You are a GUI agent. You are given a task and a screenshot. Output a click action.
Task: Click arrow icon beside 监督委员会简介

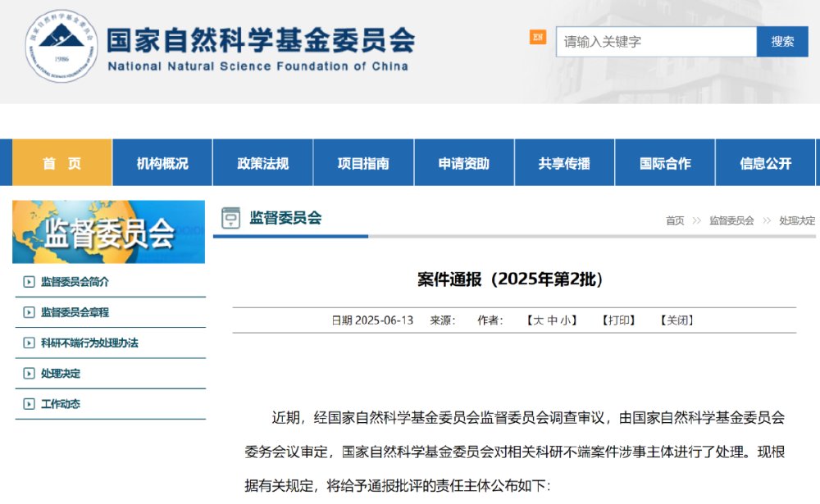(29, 282)
